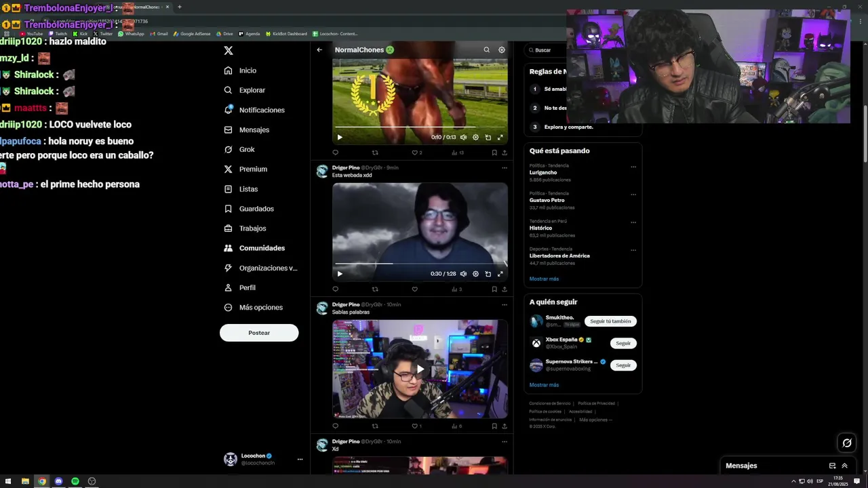The width and height of the screenshot is (868, 488).
Task: Open settings of the 0:13 video
Action: [475, 137]
